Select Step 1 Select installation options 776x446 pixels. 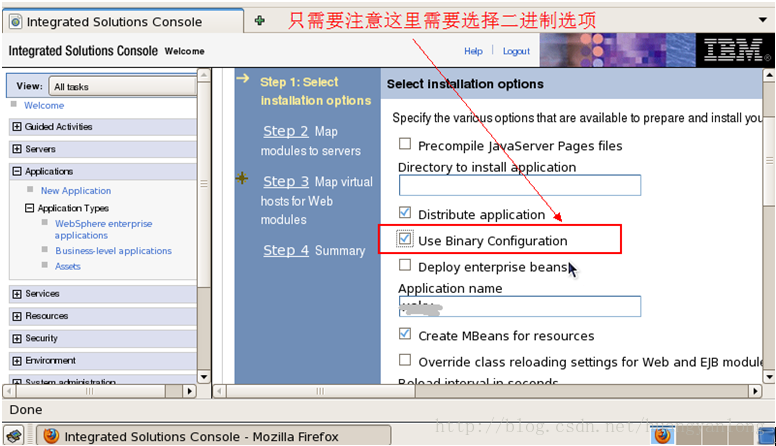click(315, 91)
